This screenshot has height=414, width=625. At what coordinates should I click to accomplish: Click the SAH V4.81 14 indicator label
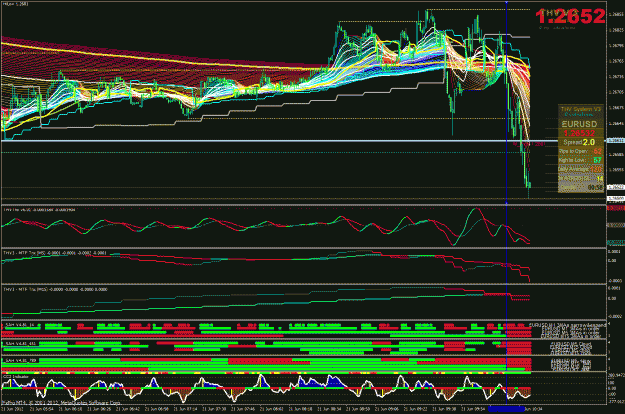[x=19, y=326]
